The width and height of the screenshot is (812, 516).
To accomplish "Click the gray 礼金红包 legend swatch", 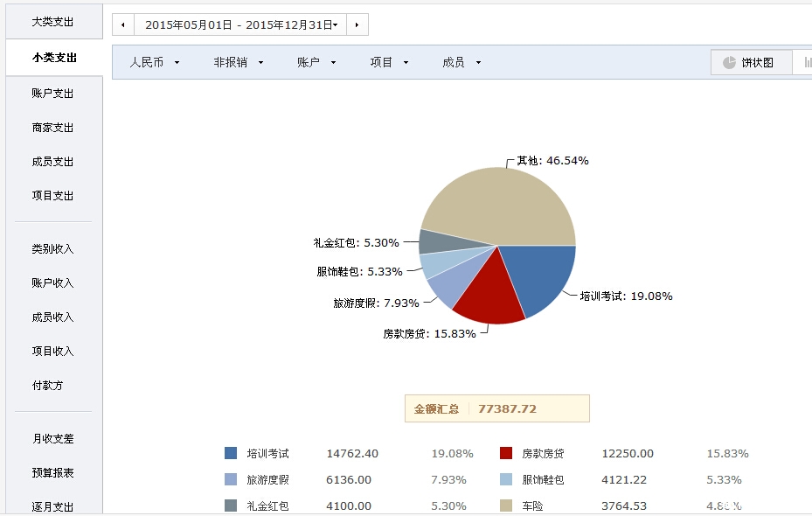I will (x=231, y=506).
